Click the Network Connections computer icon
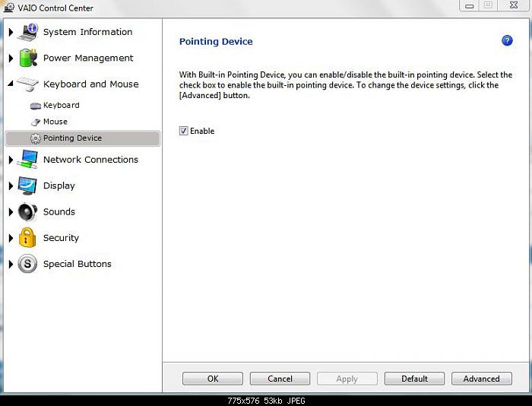The width and height of the screenshot is (532, 406). tap(28, 159)
